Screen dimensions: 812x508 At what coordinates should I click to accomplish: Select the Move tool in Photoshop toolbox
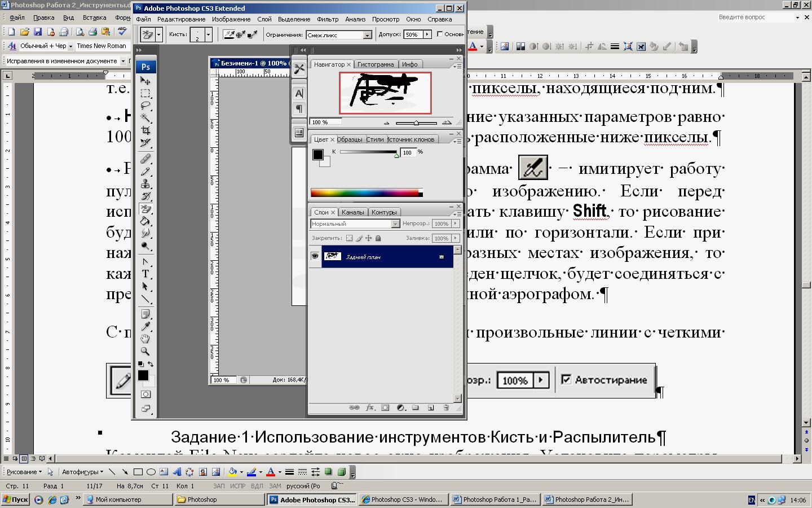pos(145,81)
